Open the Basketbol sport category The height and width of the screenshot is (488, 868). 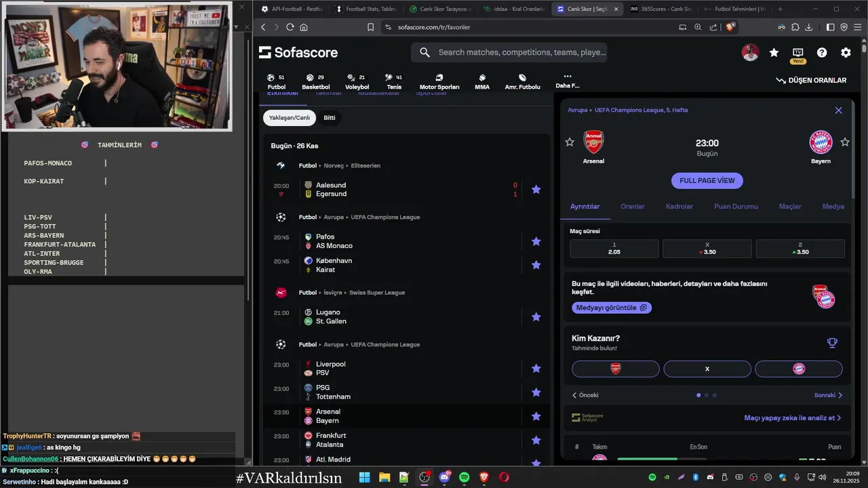[315, 82]
